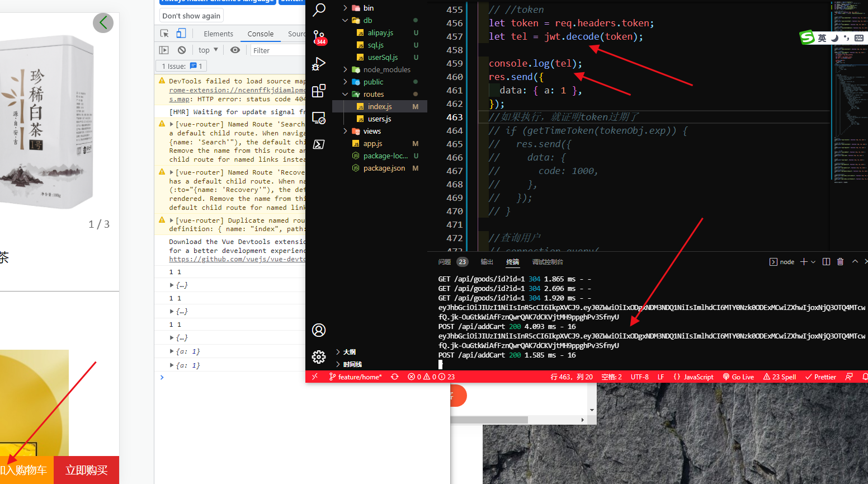Open the Search view in the activity bar

(x=319, y=10)
